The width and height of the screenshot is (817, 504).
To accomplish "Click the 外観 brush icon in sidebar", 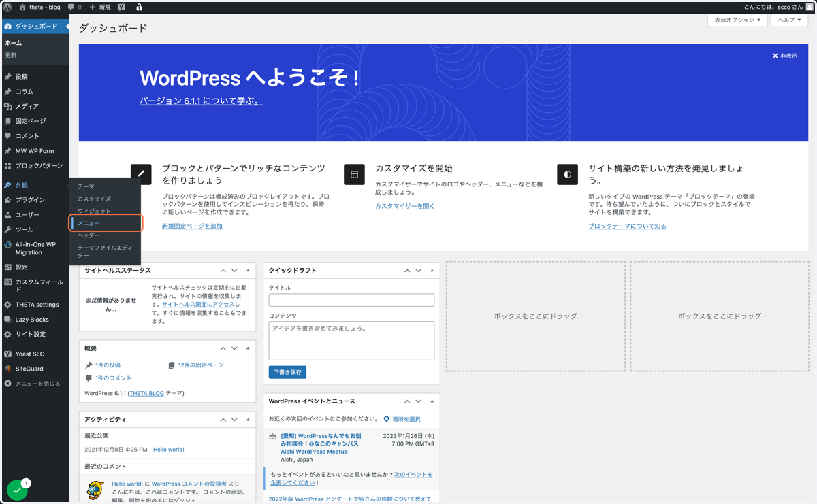I will [x=8, y=185].
